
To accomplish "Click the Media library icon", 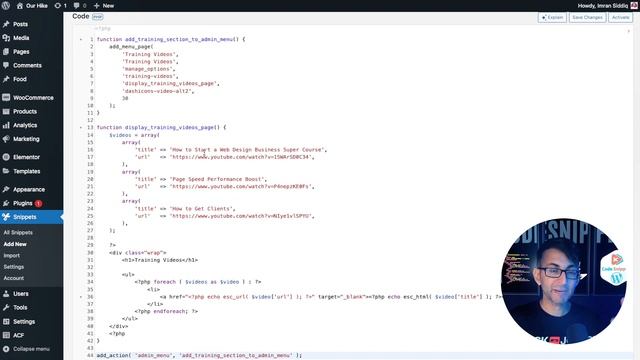I will 6,38.
